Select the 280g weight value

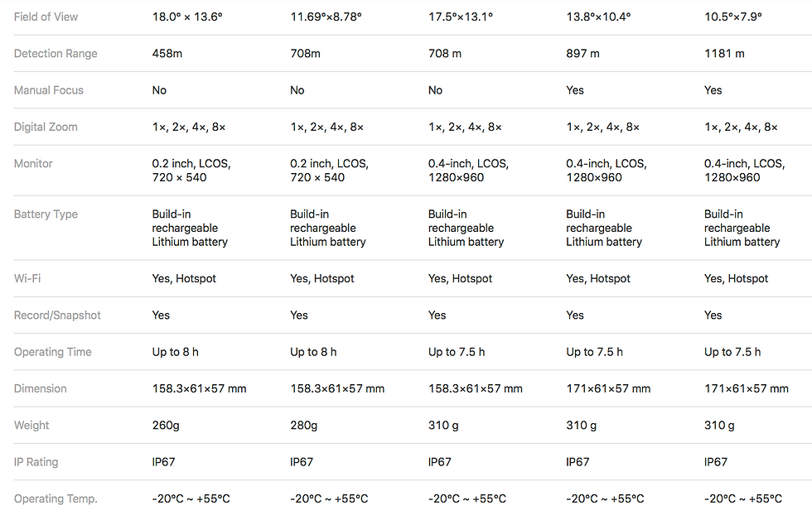click(303, 426)
